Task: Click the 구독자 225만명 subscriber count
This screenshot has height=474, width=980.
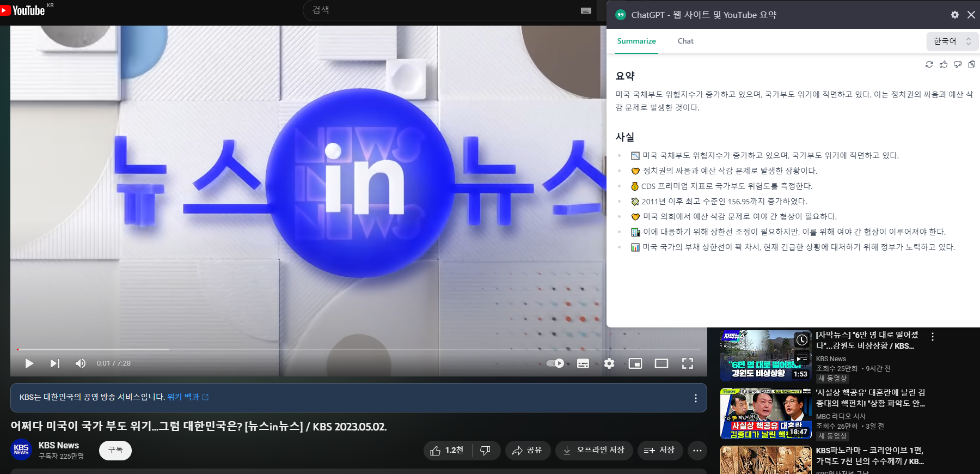Action: click(x=61, y=457)
